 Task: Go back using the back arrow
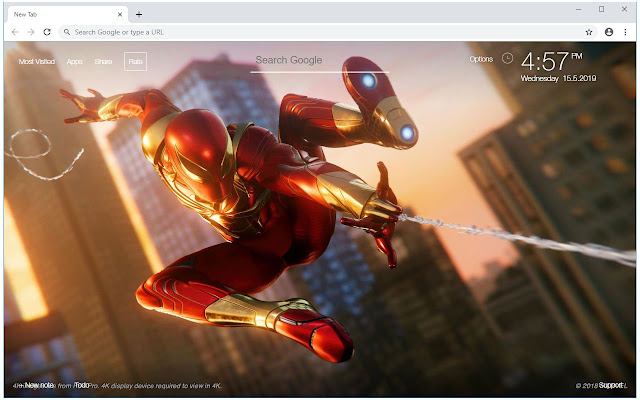pos(15,32)
